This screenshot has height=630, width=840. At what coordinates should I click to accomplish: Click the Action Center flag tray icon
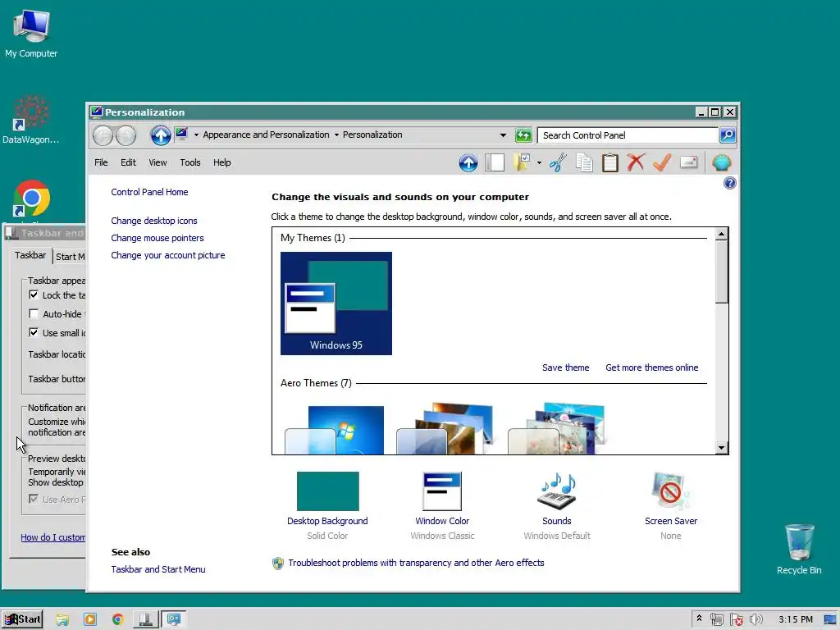pos(737,620)
